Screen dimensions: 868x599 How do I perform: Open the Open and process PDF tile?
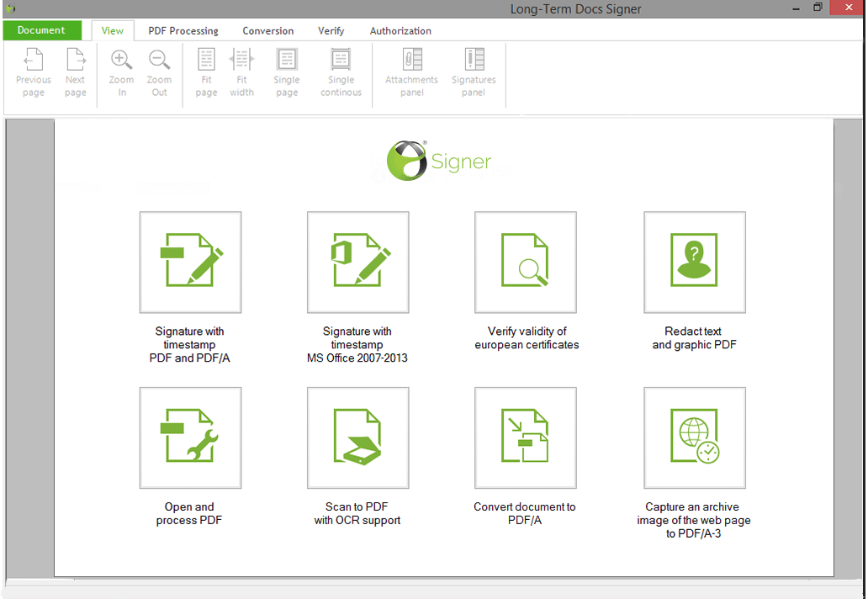click(x=190, y=437)
